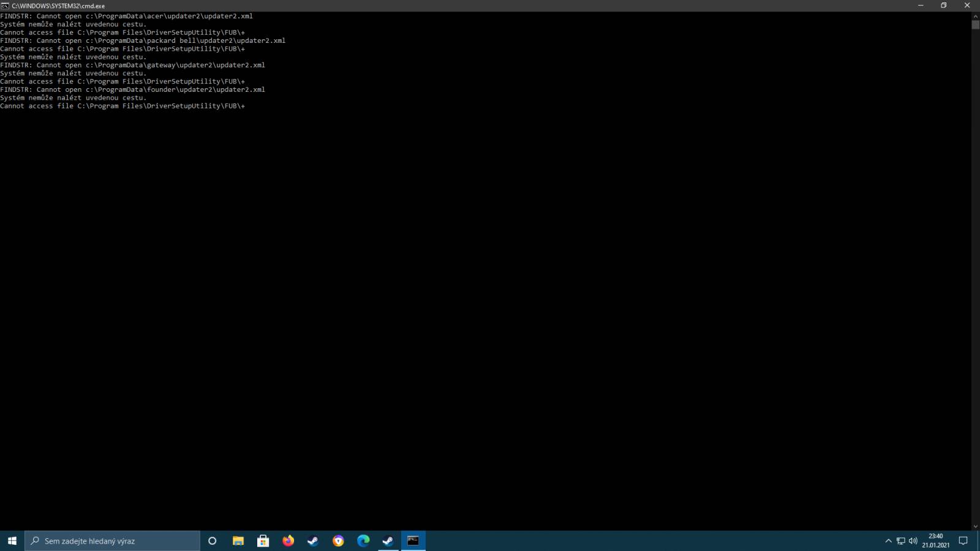This screenshot has height=551, width=980.
Task: Open the Windows Start menu
Action: [12, 541]
